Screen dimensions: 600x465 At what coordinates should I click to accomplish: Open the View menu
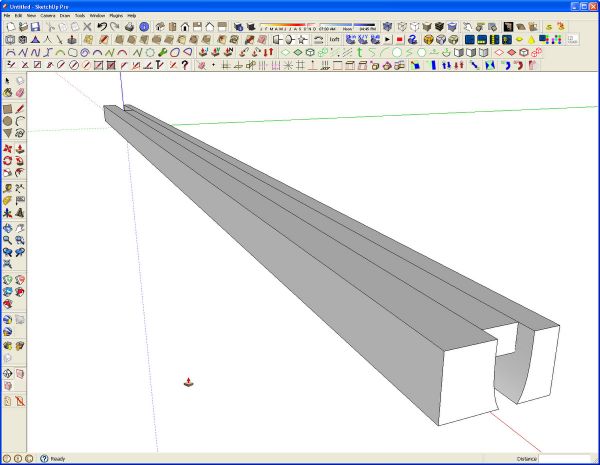coord(31,16)
